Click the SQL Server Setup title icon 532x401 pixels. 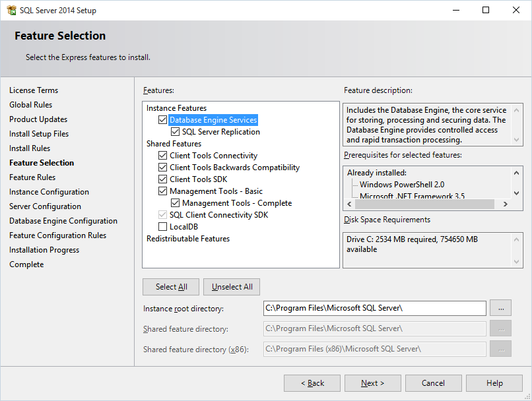tap(11, 10)
